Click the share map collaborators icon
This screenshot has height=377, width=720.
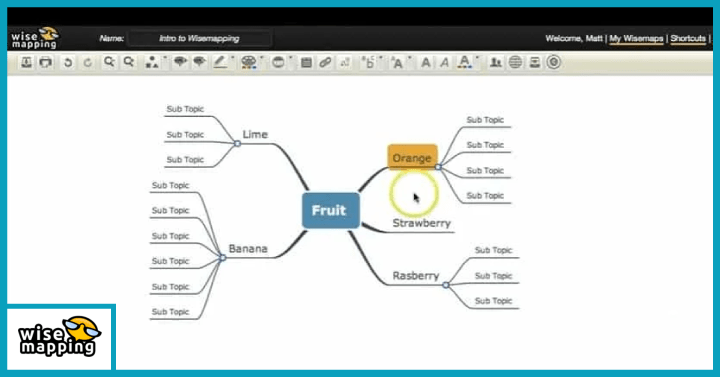(x=495, y=62)
